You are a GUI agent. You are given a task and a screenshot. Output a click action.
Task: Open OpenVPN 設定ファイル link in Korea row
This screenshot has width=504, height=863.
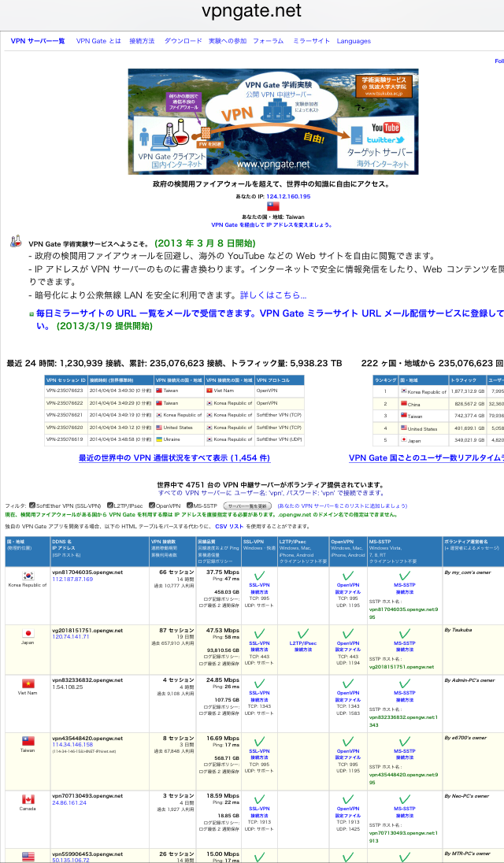click(x=348, y=591)
